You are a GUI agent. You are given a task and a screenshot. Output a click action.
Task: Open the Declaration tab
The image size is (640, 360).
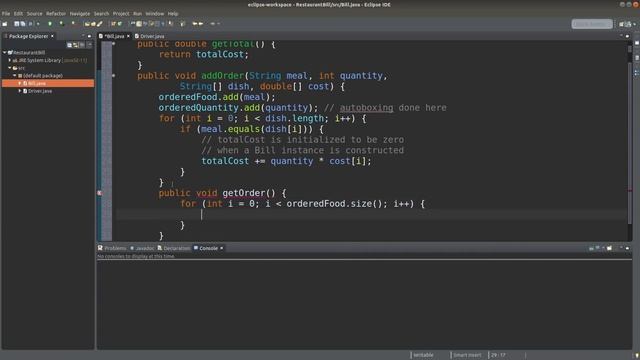[174, 248]
